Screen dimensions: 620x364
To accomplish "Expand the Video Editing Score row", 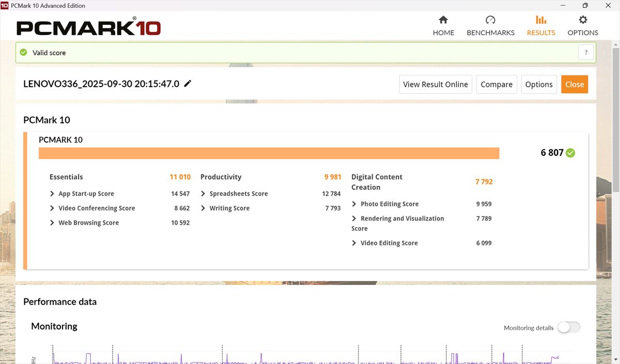I will coord(354,243).
